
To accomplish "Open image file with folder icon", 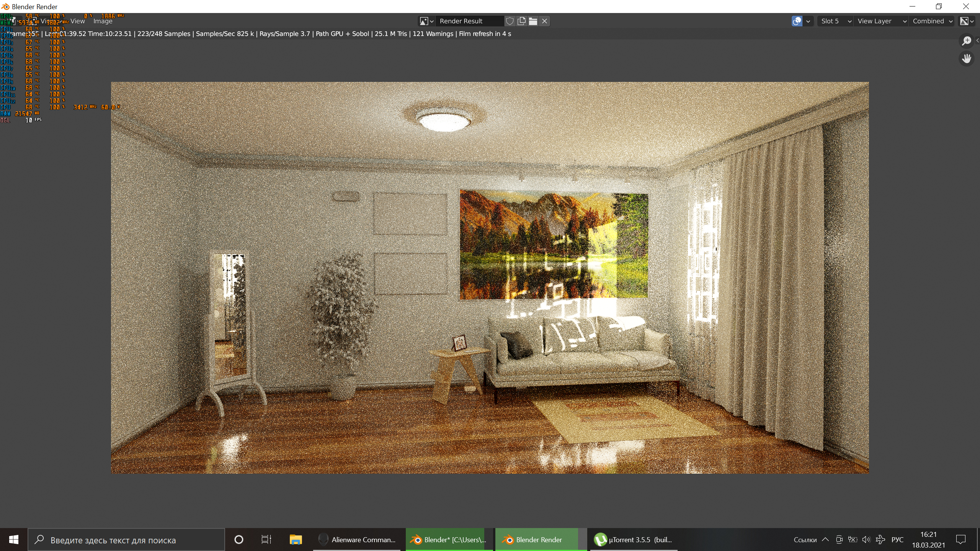I will click(x=533, y=21).
